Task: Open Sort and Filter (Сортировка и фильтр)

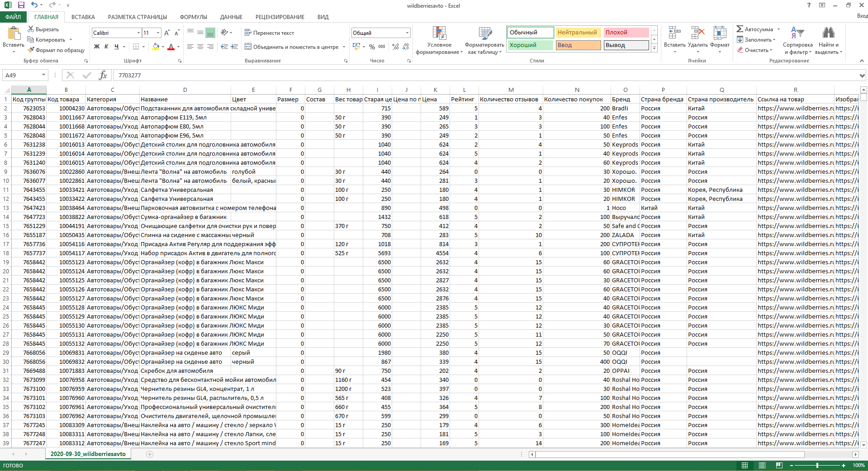Action: coord(797,41)
